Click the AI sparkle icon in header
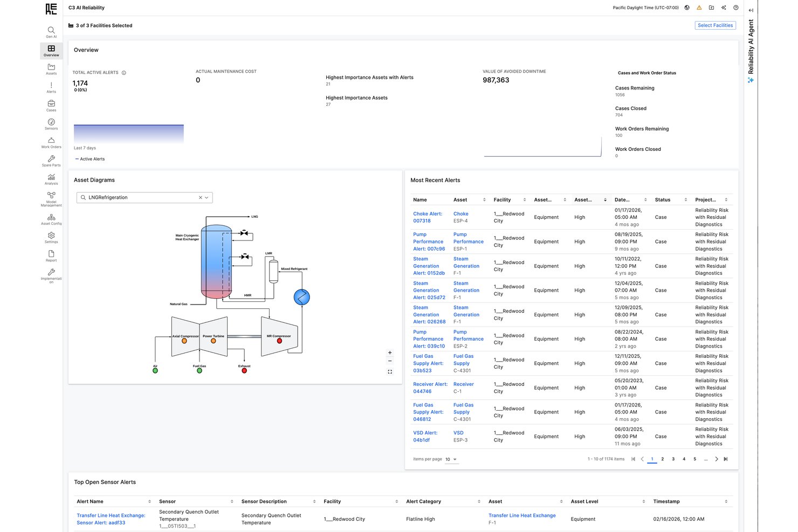The width and height of the screenshot is (798, 532). pos(724,8)
